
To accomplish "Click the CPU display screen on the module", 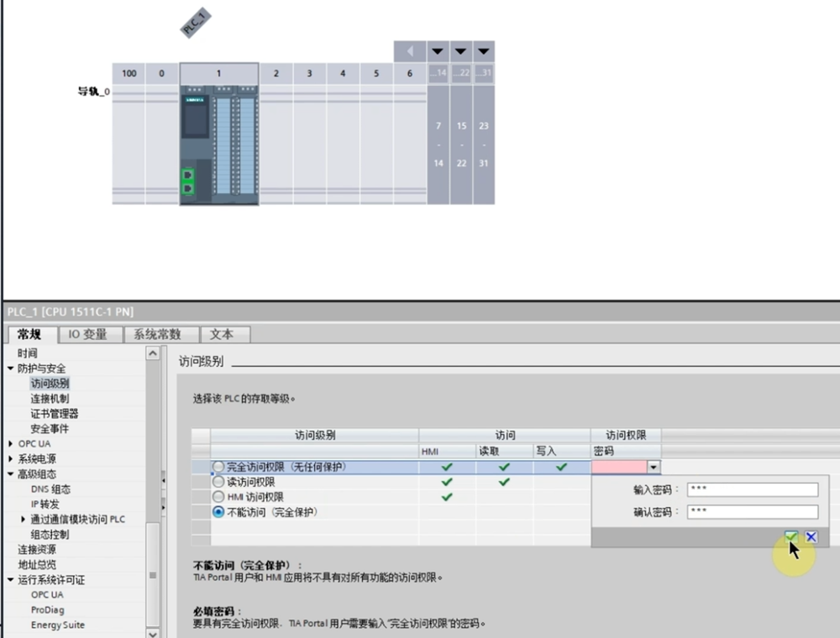I will 195,119.
